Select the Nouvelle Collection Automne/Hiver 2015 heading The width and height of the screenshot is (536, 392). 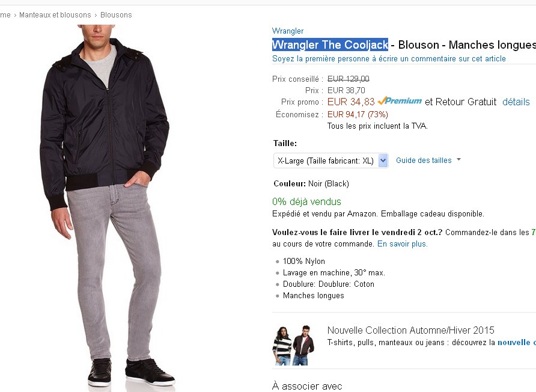coord(410,330)
